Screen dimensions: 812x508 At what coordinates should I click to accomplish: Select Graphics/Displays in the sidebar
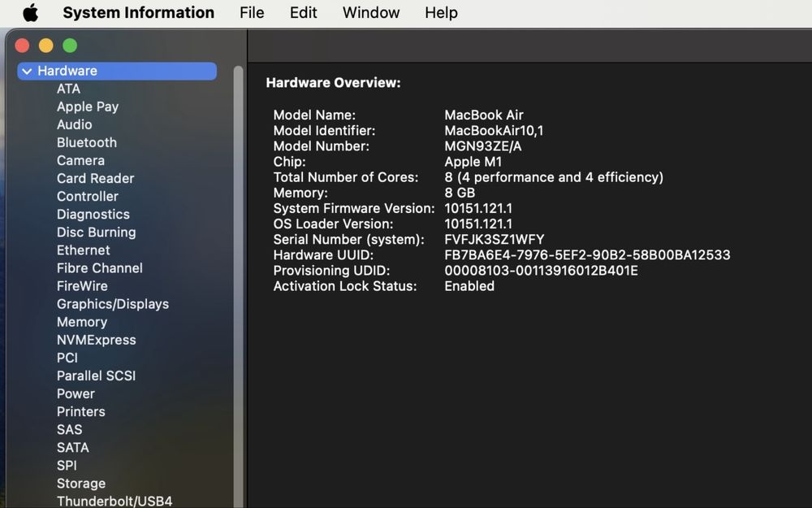[113, 304]
